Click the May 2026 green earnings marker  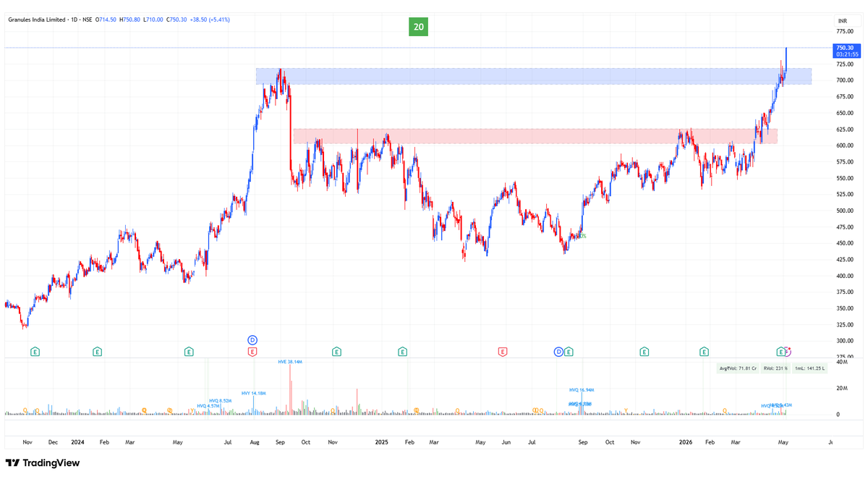click(781, 352)
